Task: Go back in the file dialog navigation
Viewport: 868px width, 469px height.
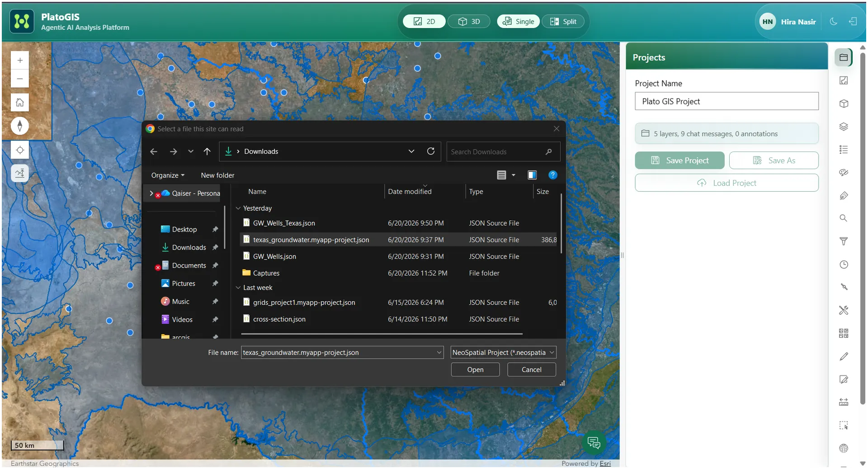Action: [x=154, y=152]
